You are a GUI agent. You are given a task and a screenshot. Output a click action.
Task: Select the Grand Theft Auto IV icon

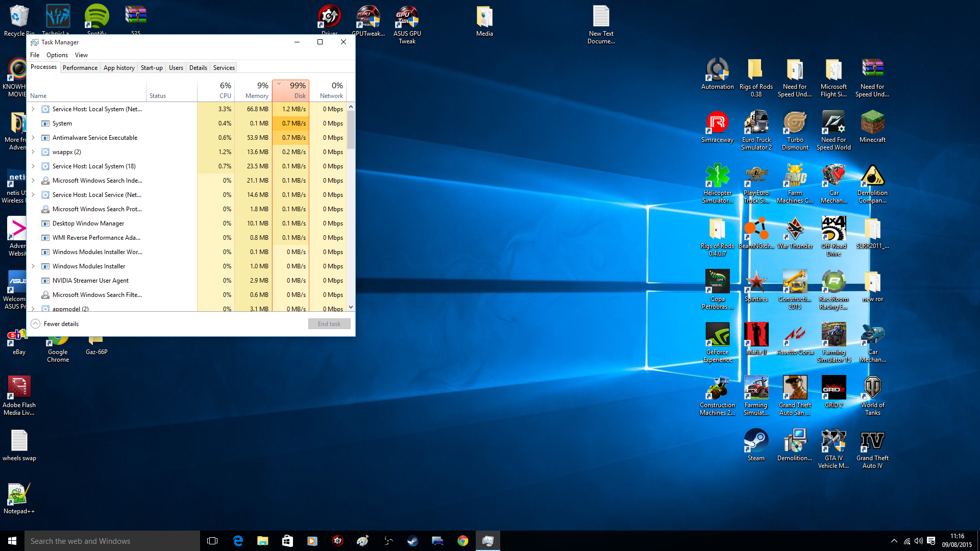872,449
